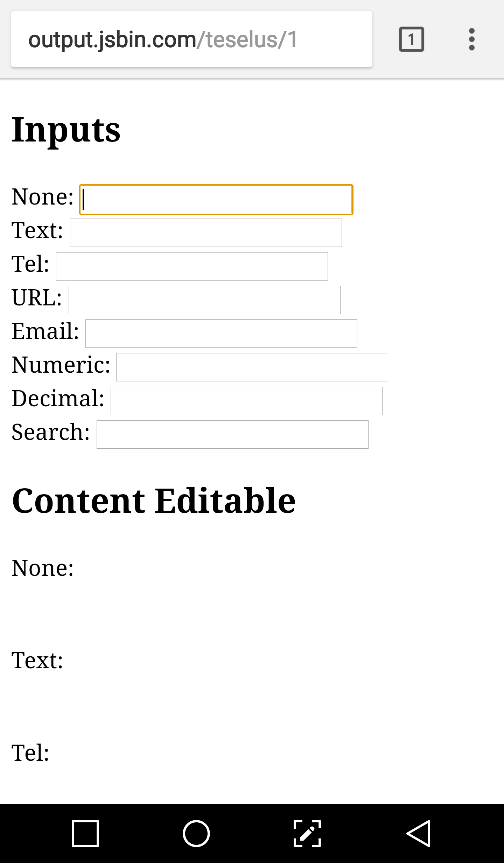Select the Tel input box
This screenshot has height=863, width=504.
[x=192, y=266]
